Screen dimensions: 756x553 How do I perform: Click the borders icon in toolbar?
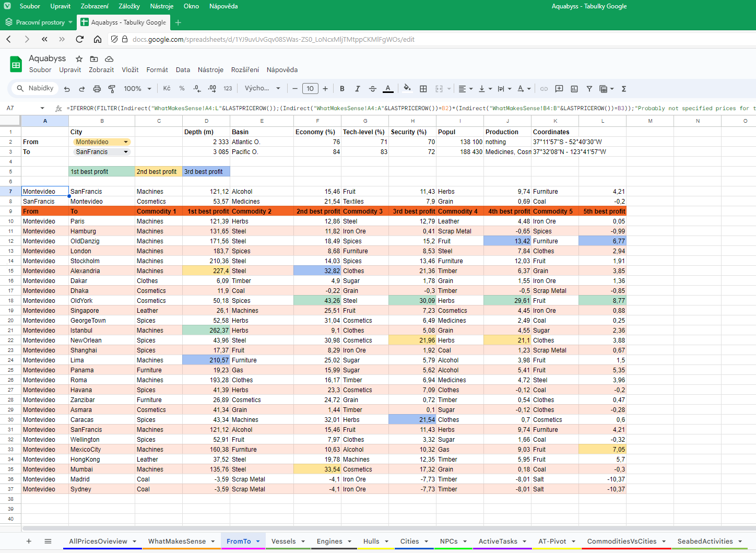423,89
